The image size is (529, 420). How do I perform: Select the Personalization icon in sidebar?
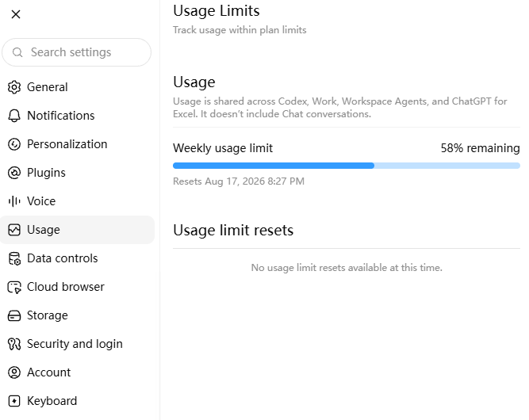coord(14,144)
